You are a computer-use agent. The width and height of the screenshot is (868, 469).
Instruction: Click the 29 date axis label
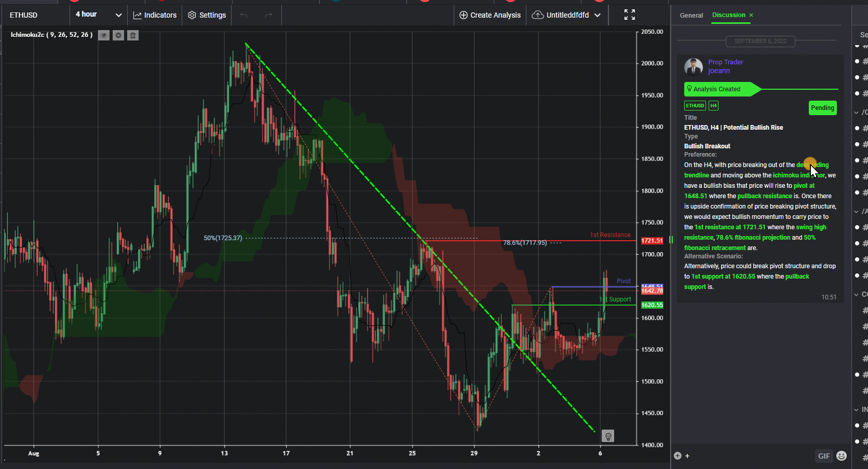(x=474, y=453)
